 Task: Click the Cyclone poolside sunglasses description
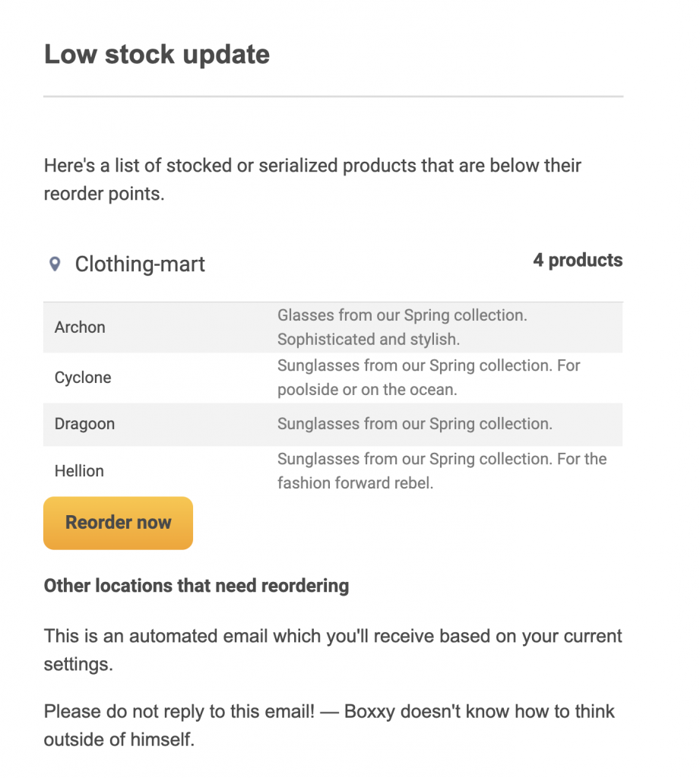(429, 378)
